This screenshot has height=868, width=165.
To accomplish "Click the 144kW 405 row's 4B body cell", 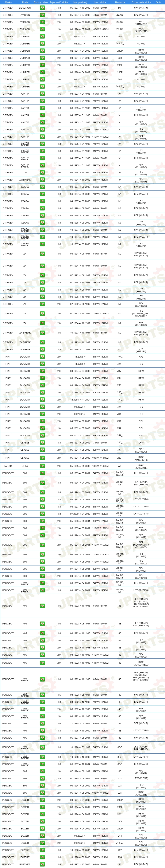I will point(120,663).
